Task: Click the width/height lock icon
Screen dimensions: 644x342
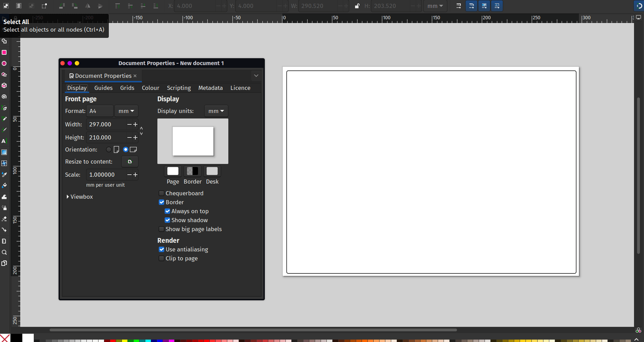Action: pyautogui.click(x=357, y=6)
